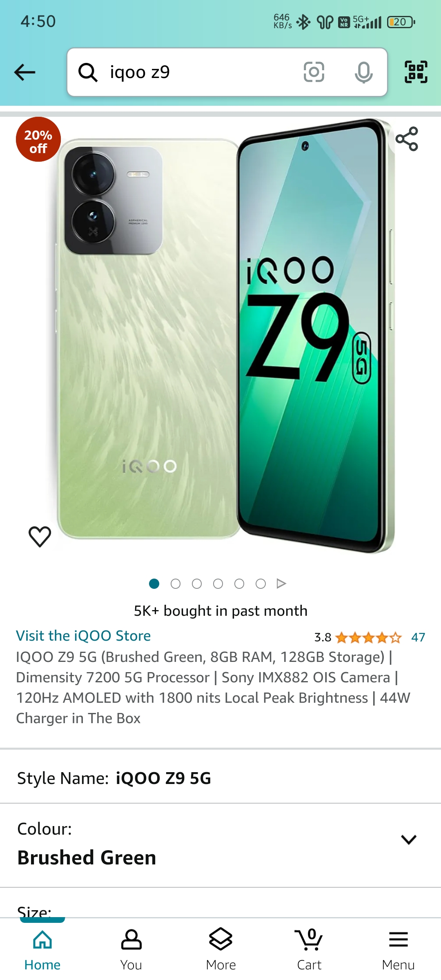Toggle the wishlist heart icon
This screenshot has height=980, width=441.
coord(40,536)
